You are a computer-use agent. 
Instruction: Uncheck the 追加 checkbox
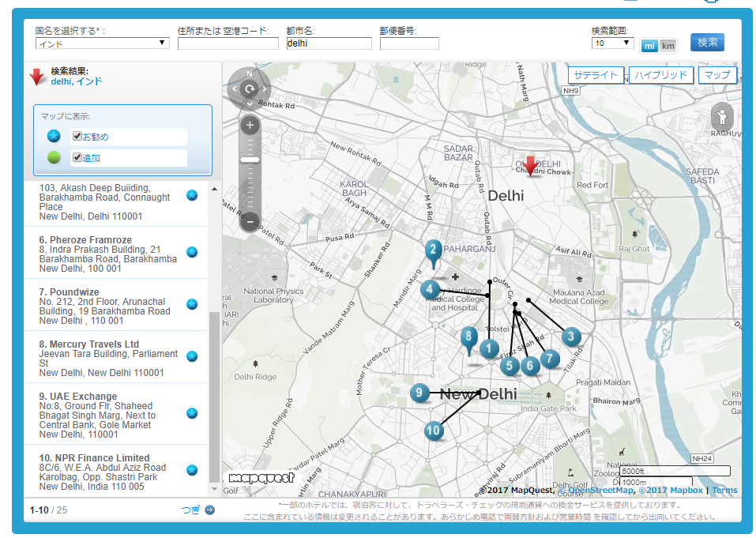coord(77,157)
